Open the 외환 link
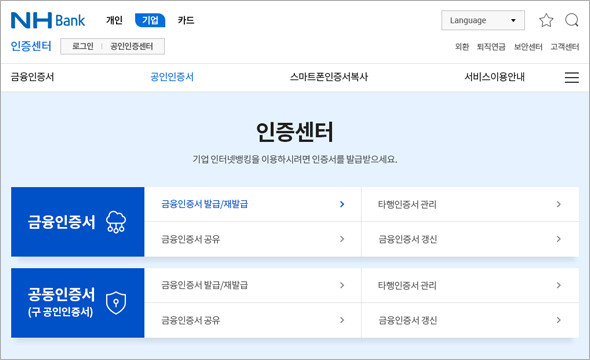This screenshot has width=590, height=360. [x=462, y=47]
